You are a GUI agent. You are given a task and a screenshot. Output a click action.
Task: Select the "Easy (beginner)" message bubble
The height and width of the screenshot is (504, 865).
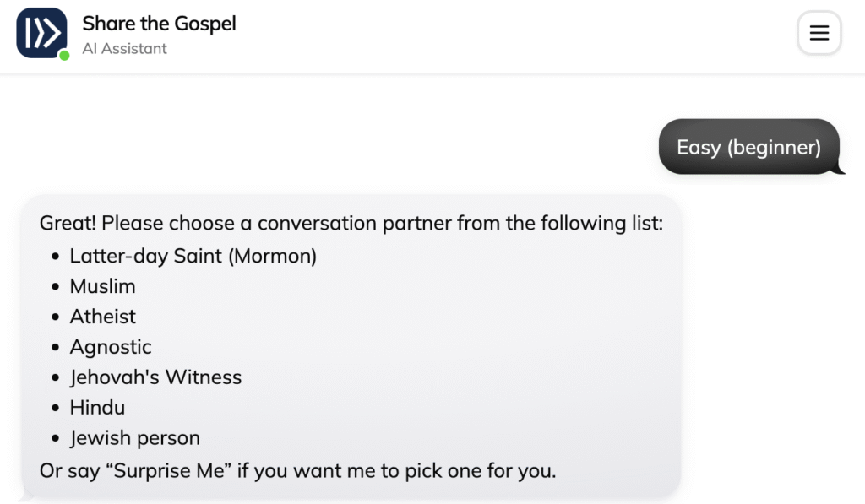tap(748, 148)
